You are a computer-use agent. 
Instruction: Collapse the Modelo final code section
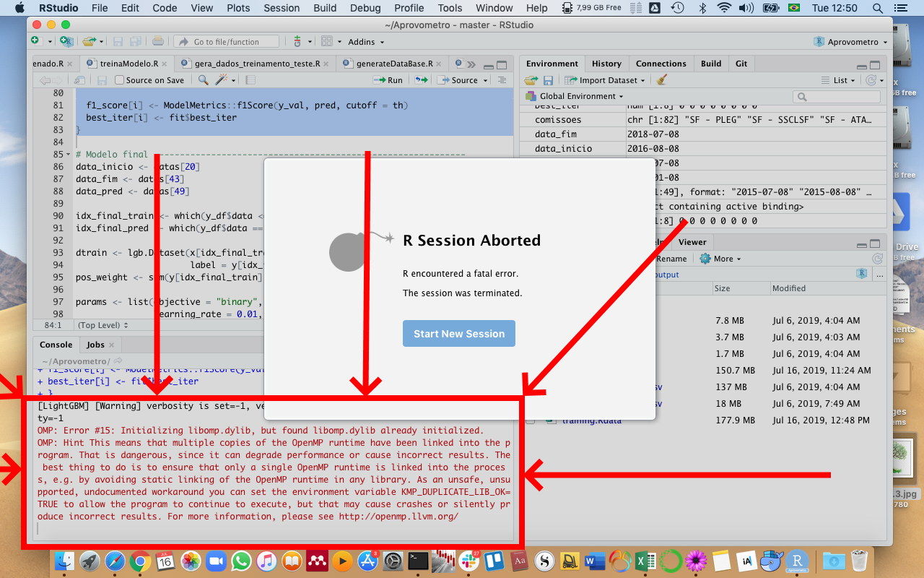[x=69, y=154]
